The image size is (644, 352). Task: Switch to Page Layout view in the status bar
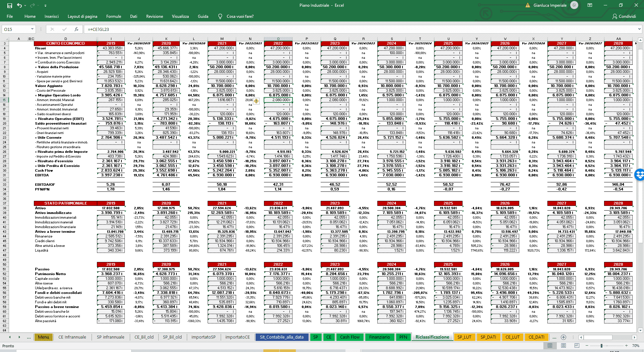[563, 346]
